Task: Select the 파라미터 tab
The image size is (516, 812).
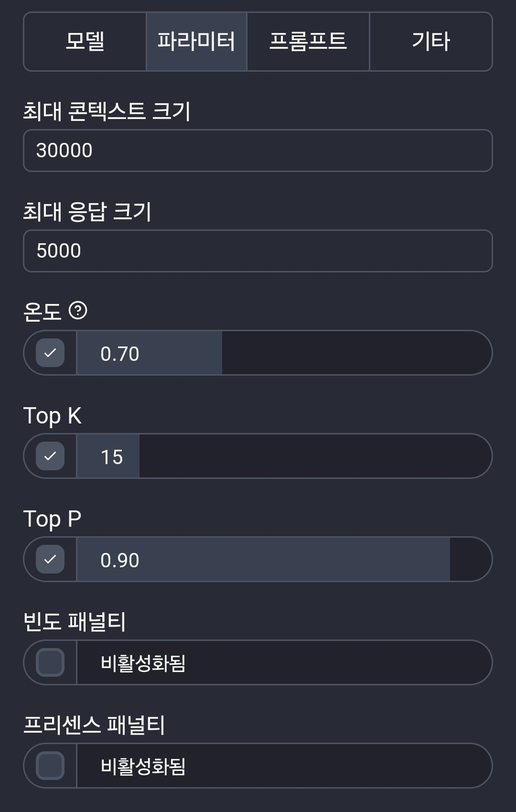Action: [x=196, y=42]
